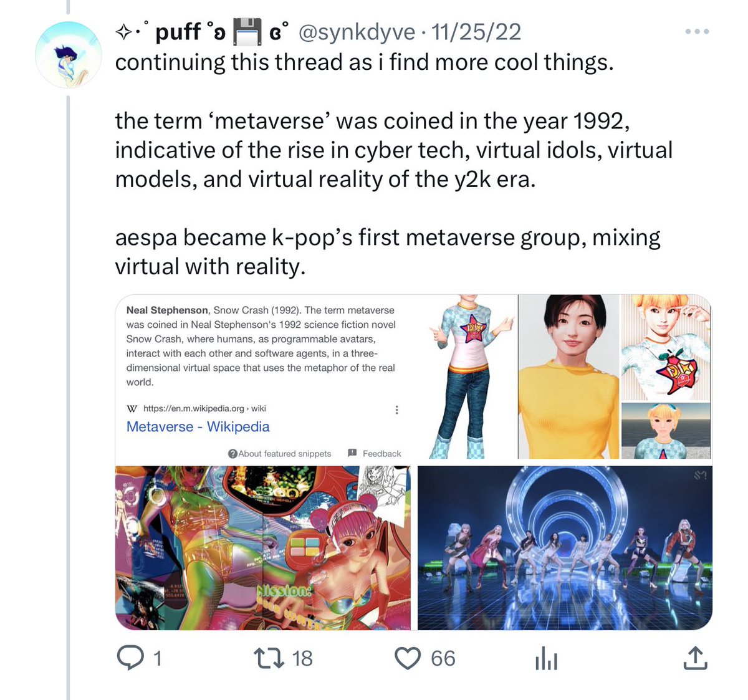Click the like count 66
Viewport: 748px width, 700px height.
tap(443, 658)
